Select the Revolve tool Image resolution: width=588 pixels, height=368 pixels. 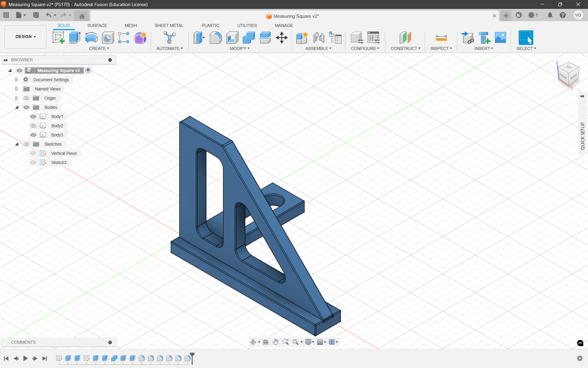pyautogui.click(x=91, y=38)
